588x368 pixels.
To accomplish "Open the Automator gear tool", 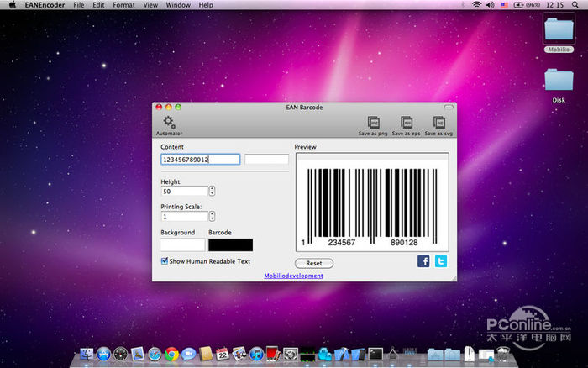I will tap(168, 123).
